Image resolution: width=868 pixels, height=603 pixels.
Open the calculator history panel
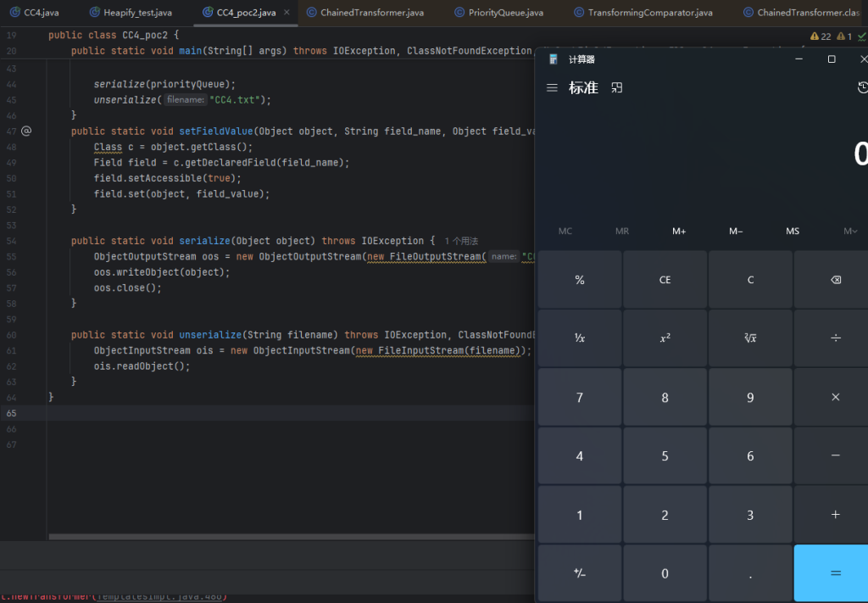[x=862, y=88]
